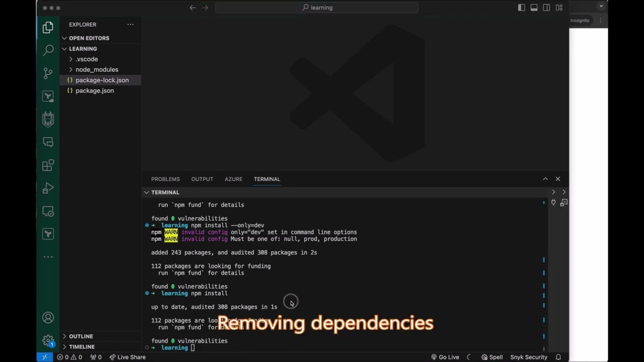The width and height of the screenshot is (644, 362).
Task: Switch to the PROBLEMS tab
Action: [x=166, y=179]
